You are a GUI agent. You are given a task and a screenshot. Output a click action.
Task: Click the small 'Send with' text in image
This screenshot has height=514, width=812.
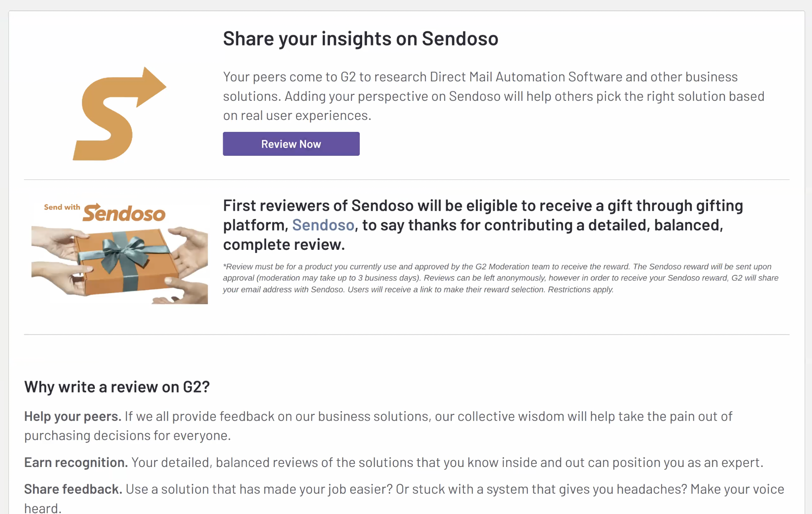pos(62,207)
